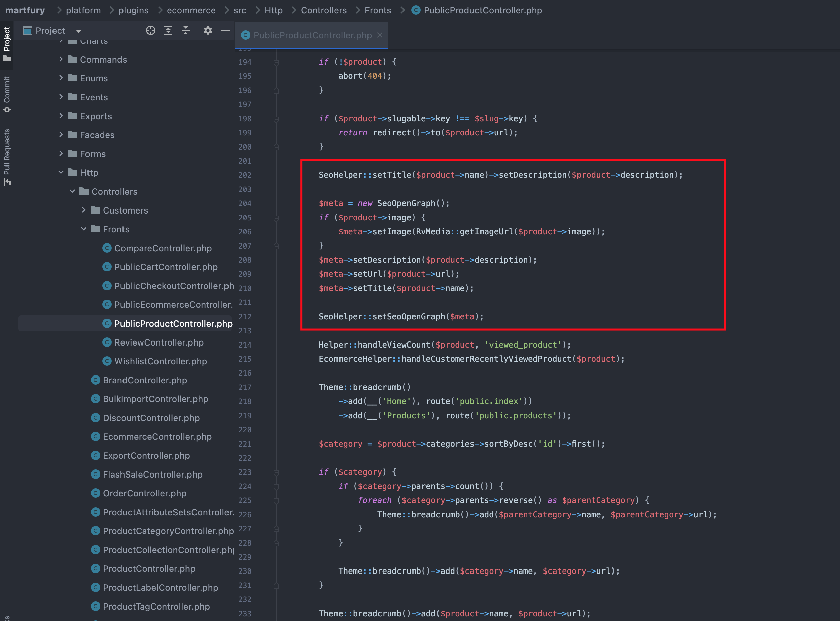This screenshot has width=840, height=621.
Task: Expand the Commands folder
Action: coord(61,59)
